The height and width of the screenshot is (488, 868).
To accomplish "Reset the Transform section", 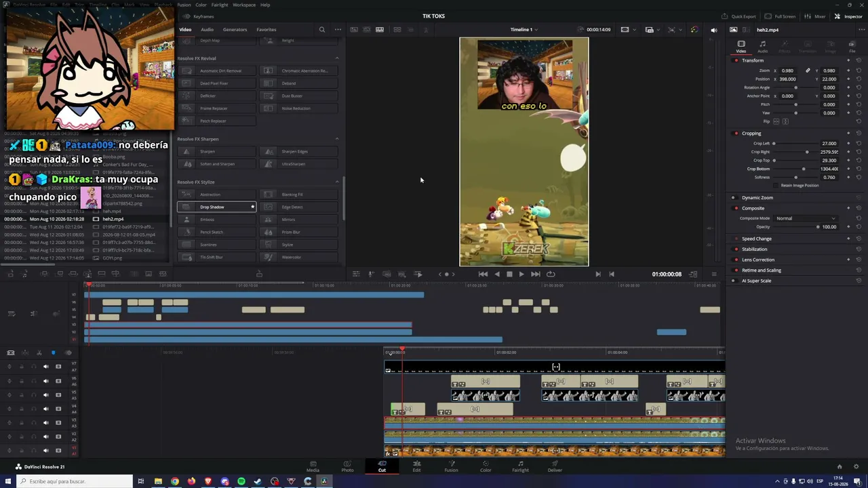I will click(859, 60).
